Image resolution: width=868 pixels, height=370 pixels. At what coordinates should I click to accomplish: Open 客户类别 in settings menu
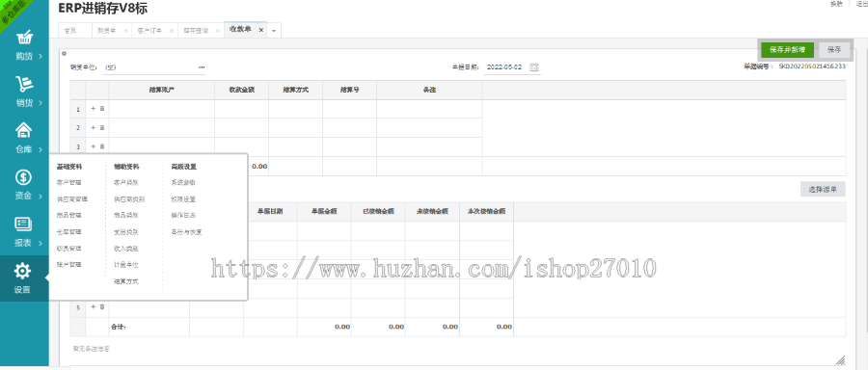pyautogui.click(x=126, y=182)
